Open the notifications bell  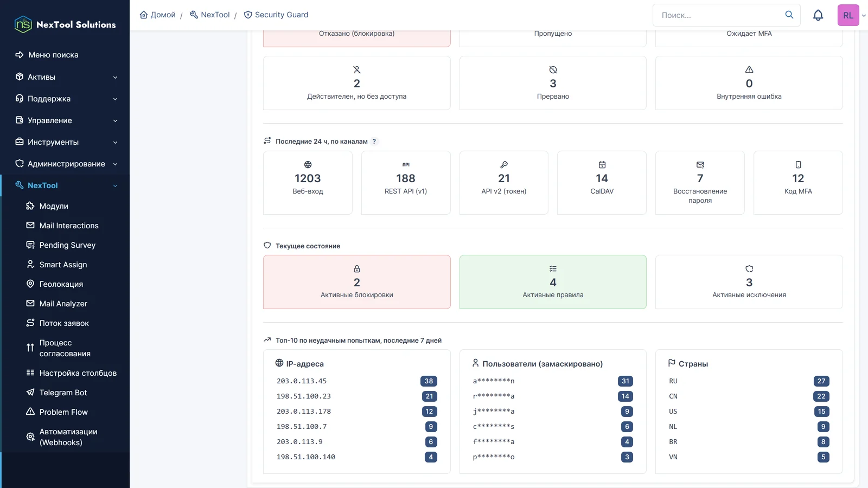[818, 15]
